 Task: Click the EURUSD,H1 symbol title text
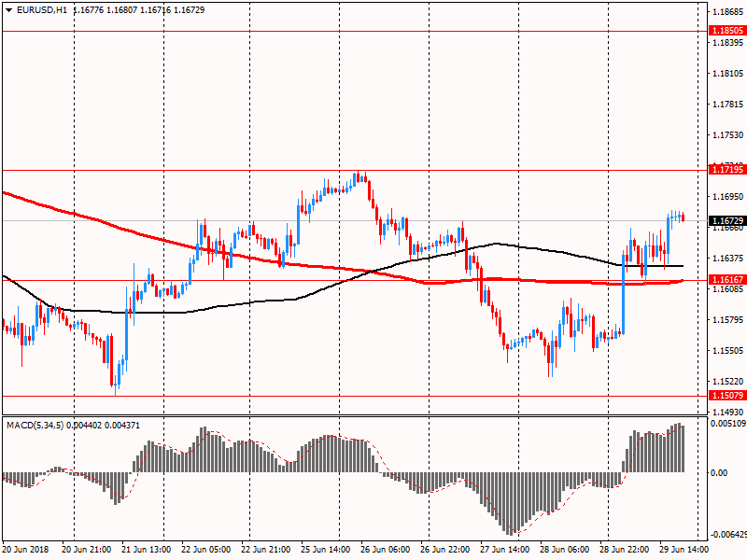coord(42,9)
